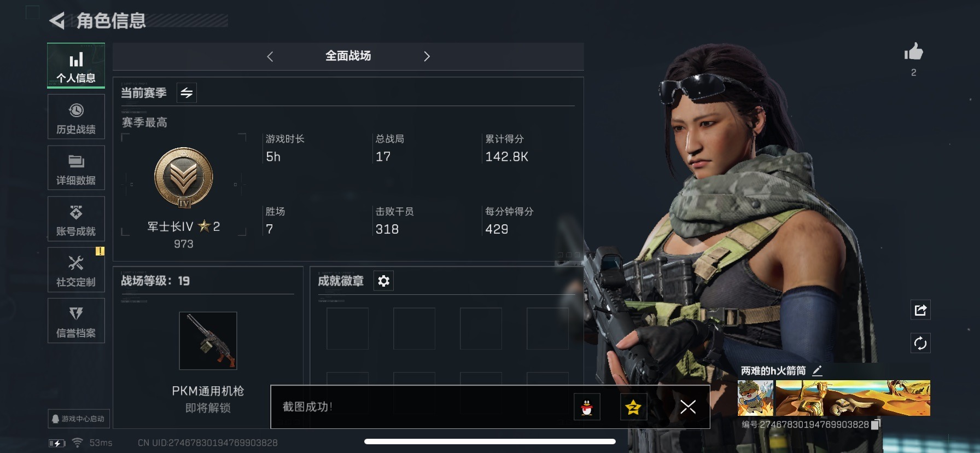This screenshot has height=453, width=980.
Task: Open 成就徽章 badge settings gear
Action: pos(384,281)
